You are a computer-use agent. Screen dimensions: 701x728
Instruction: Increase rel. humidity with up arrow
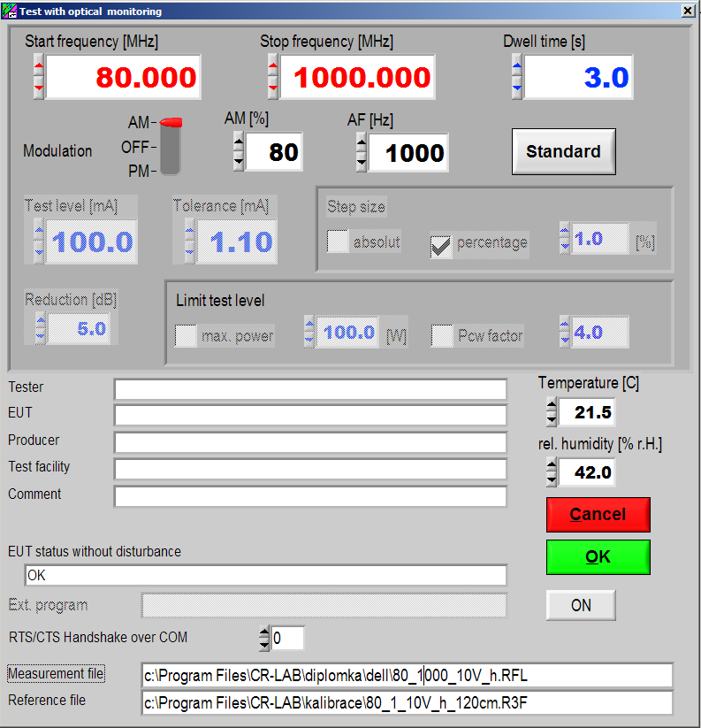552,464
